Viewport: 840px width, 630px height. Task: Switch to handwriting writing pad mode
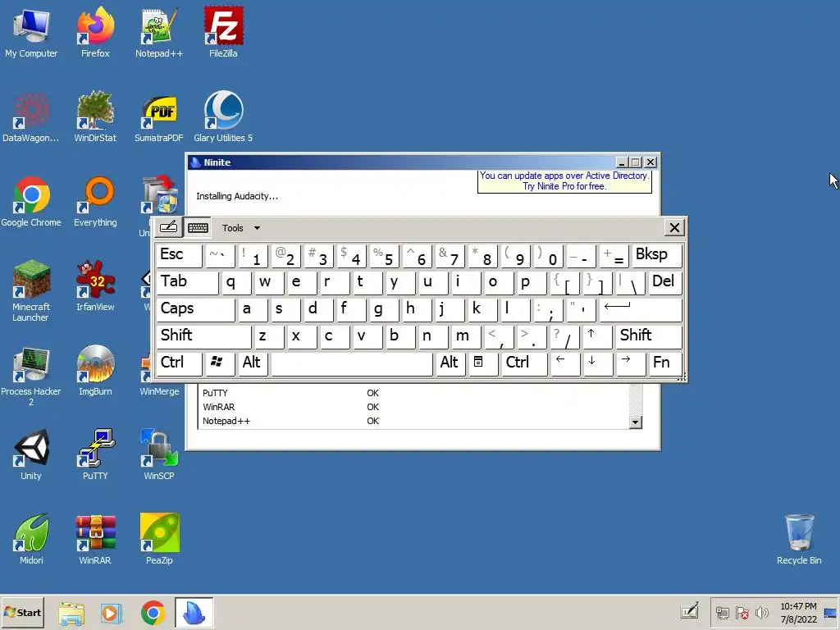click(x=168, y=227)
